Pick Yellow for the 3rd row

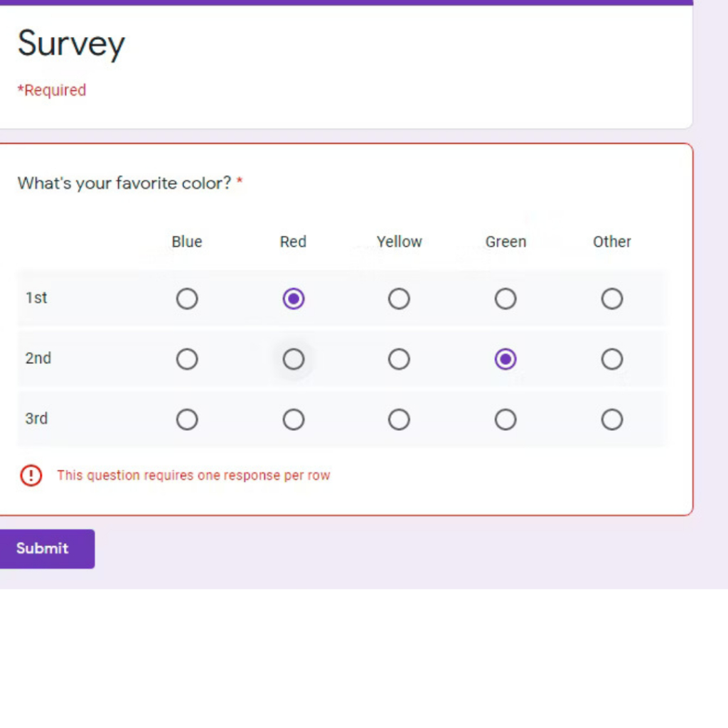coord(399,420)
